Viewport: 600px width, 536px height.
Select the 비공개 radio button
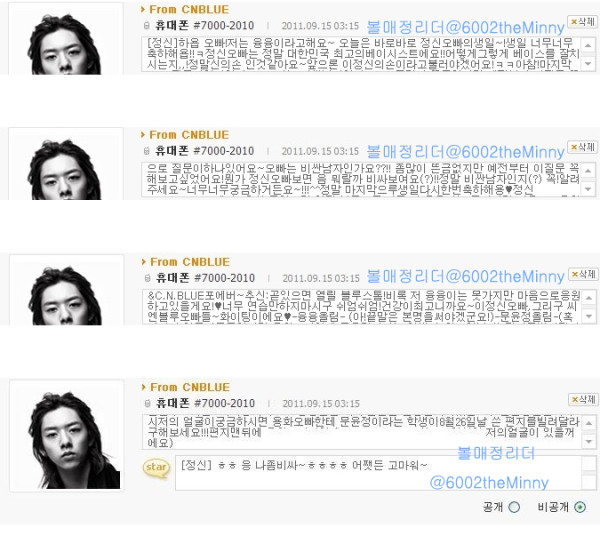[580, 507]
